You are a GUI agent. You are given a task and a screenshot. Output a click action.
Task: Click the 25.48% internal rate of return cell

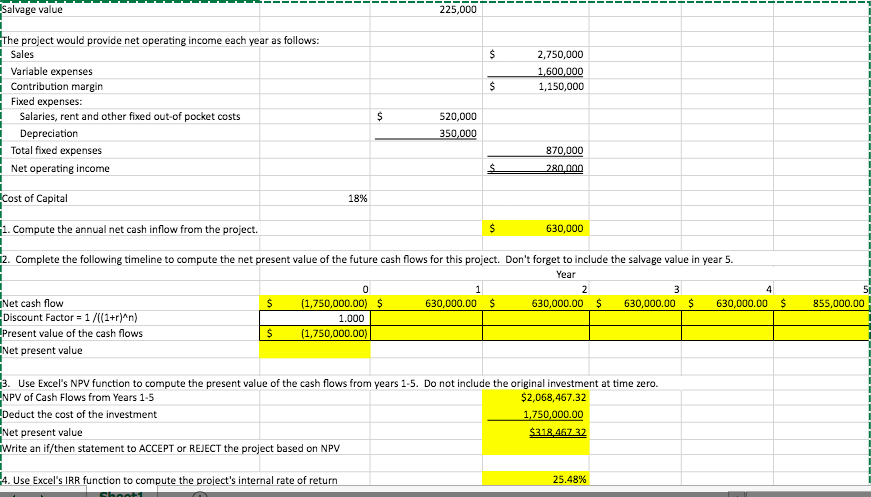pos(535,479)
